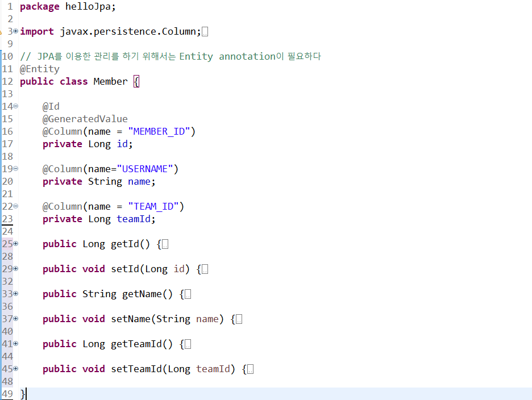Click the "TEAM_ID" string literal
The width and height of the screenshot is (532, 400).
pos(153,206)
